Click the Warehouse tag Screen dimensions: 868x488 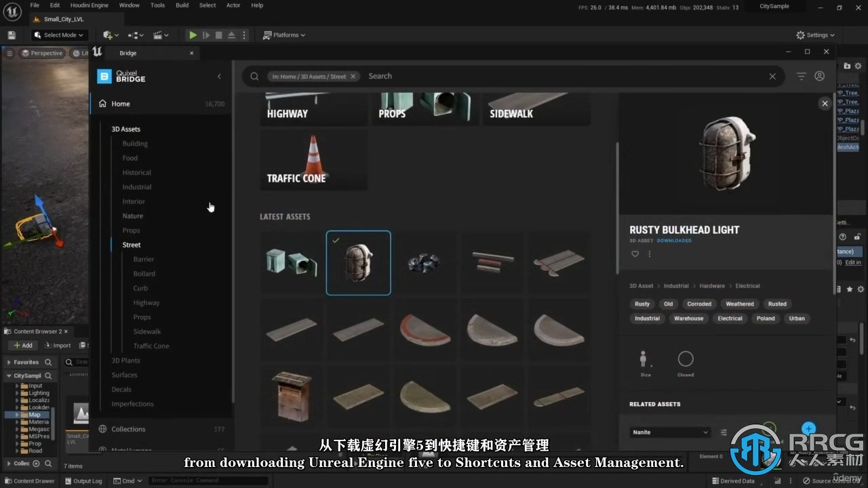coord(688,319)
